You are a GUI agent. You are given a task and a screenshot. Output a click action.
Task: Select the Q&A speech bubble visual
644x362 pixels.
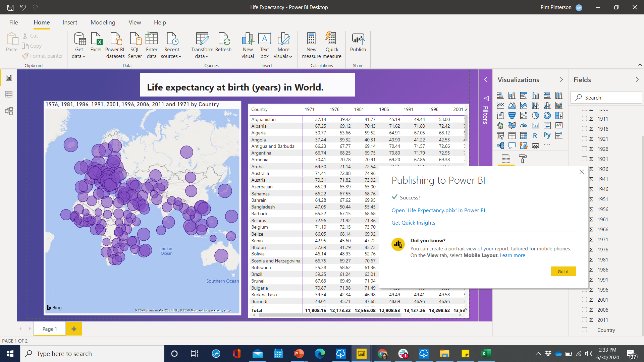point(512,146)
